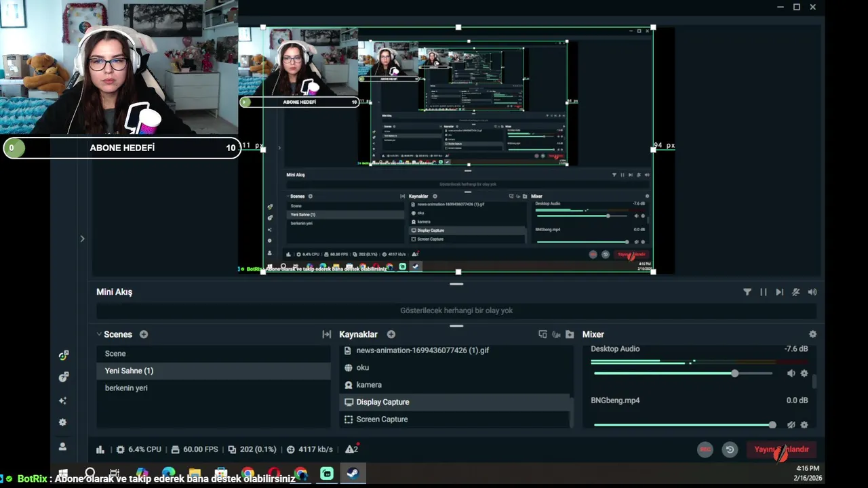
Task: Open Mixer advanced audio settings gear
Action: click(x=812, y=334)
